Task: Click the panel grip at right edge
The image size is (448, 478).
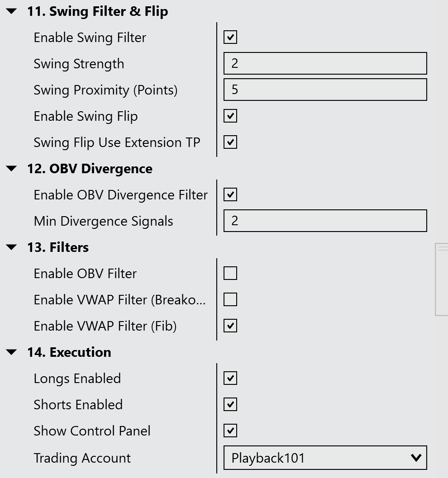Action: point(442,248)
